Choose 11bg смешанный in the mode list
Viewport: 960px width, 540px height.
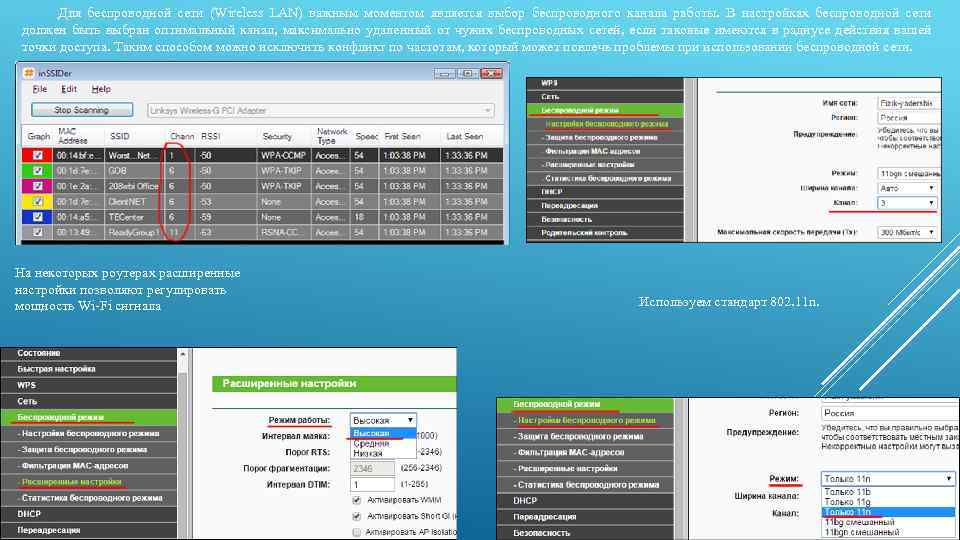tap(888, 522)
